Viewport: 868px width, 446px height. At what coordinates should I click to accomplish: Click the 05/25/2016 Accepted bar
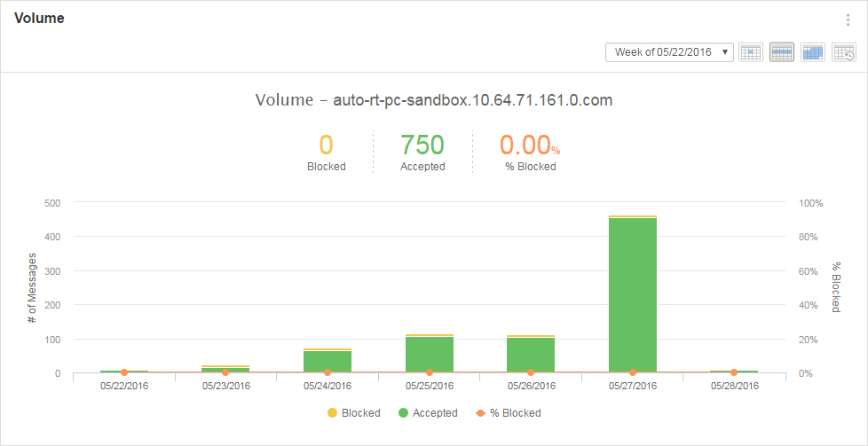click(x=430, y=354)
